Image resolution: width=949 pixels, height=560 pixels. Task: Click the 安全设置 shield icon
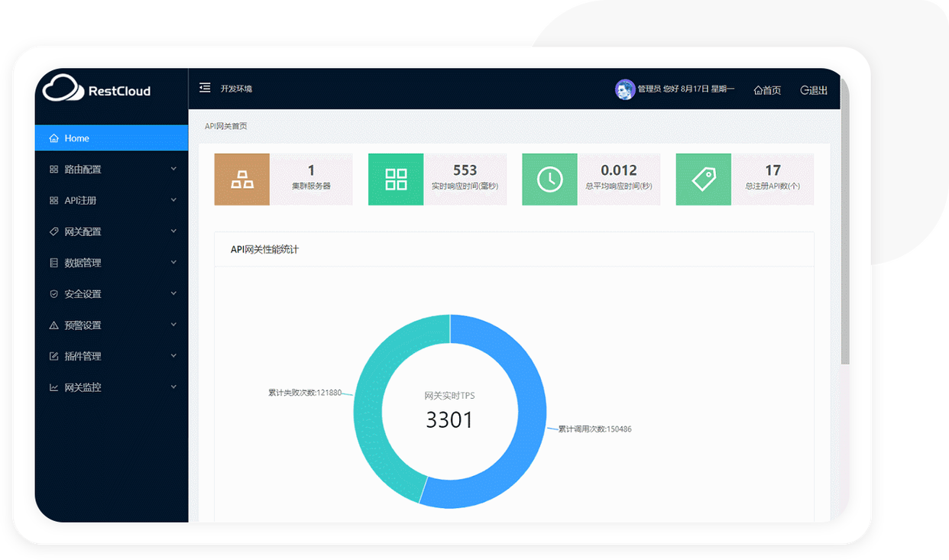53,294
